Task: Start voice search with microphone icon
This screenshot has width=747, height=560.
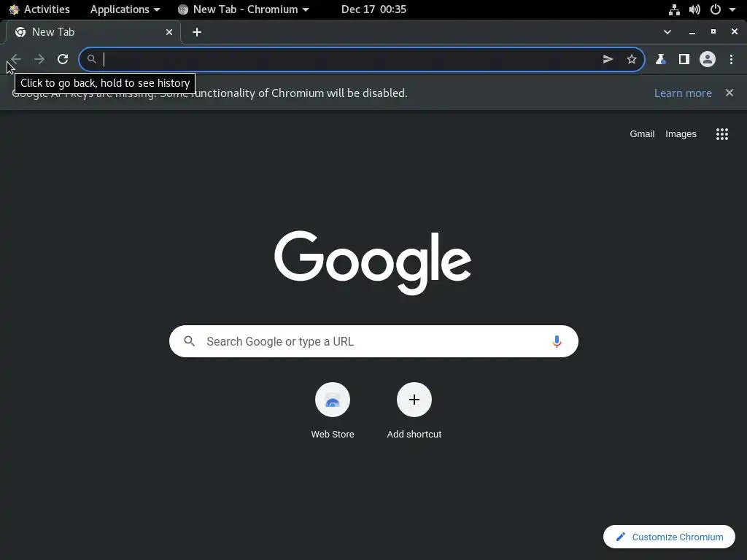Action: (557, 341)
